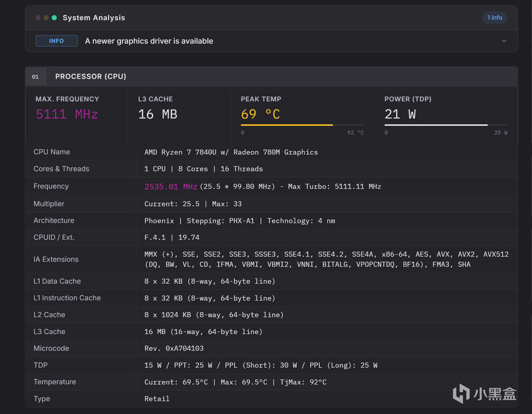Click the "L1 Data Cache" row label
The width and height of the screenshot is (532, 414).
pos(57,281)
